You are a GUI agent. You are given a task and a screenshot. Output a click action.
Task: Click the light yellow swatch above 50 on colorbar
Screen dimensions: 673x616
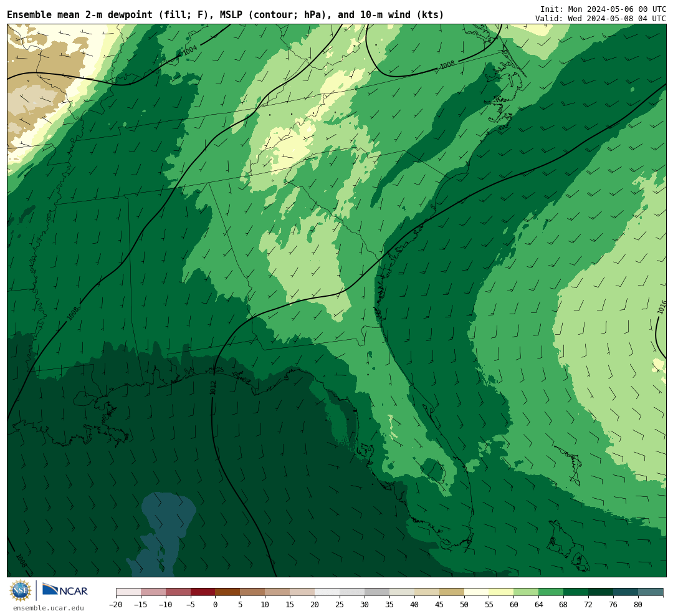[477, 592]
